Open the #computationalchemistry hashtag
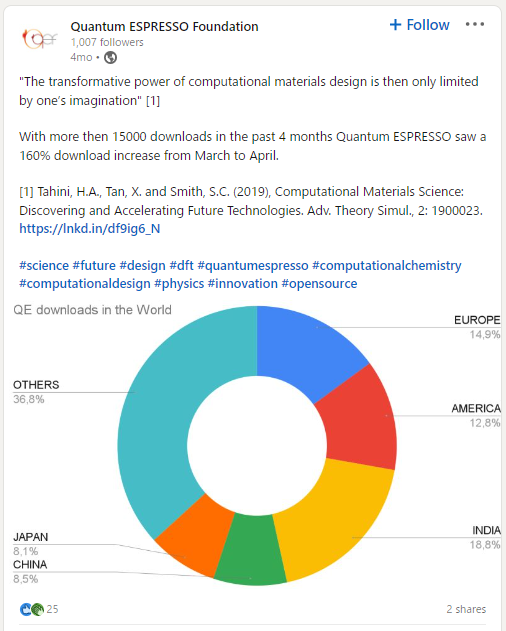506x631 pixels. pos(386,266)
